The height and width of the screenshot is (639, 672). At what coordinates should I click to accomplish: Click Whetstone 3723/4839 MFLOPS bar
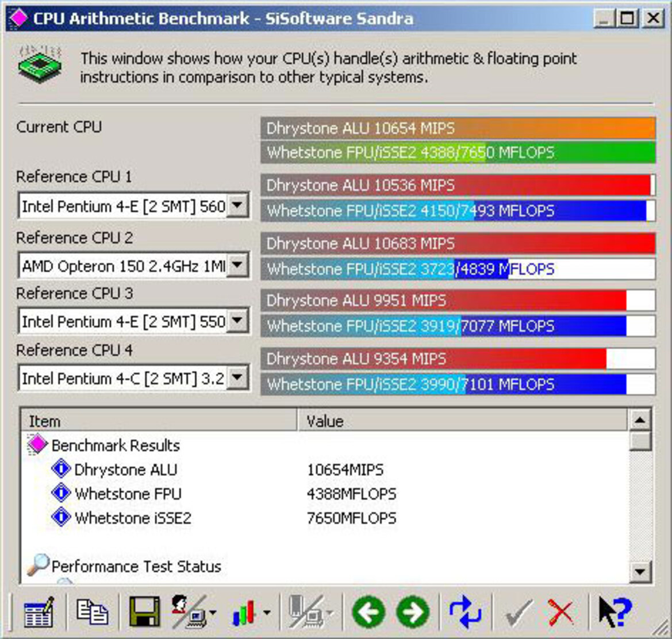(458, 269)
